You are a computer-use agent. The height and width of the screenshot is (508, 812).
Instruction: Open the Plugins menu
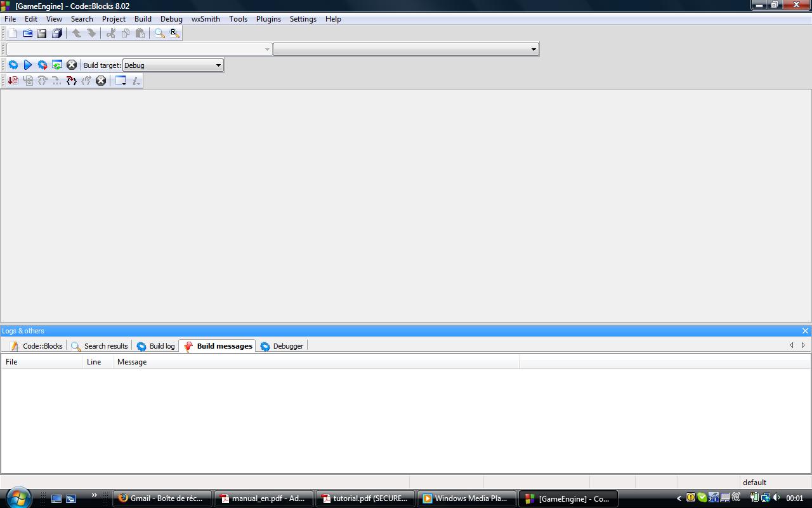tap(268, 19)
